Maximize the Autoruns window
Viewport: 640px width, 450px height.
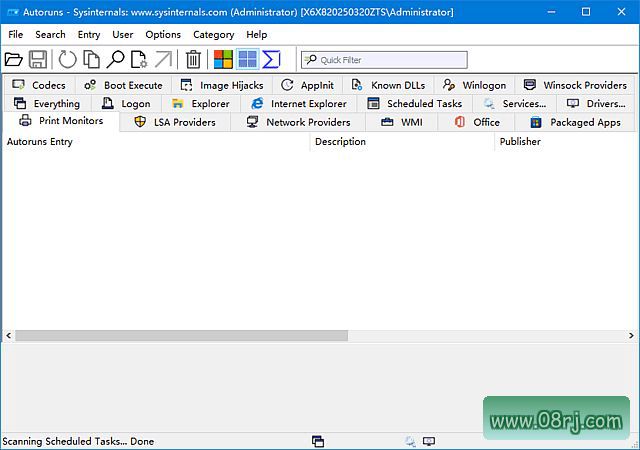(586, 12)
